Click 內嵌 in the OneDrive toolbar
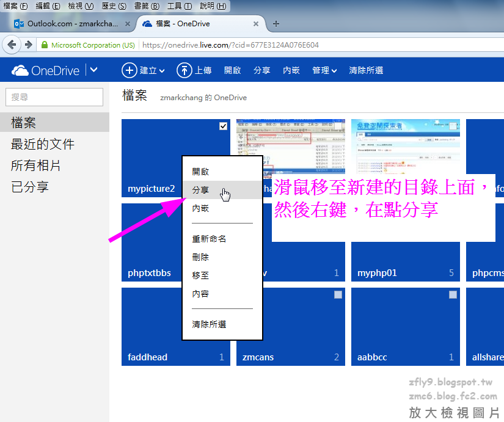Image resolution: width=504 pixels, height=422 pixels. point(291,70)
